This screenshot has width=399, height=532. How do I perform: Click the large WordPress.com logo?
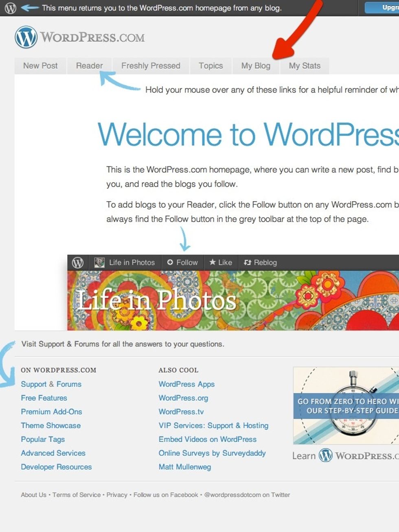[80, 37]
